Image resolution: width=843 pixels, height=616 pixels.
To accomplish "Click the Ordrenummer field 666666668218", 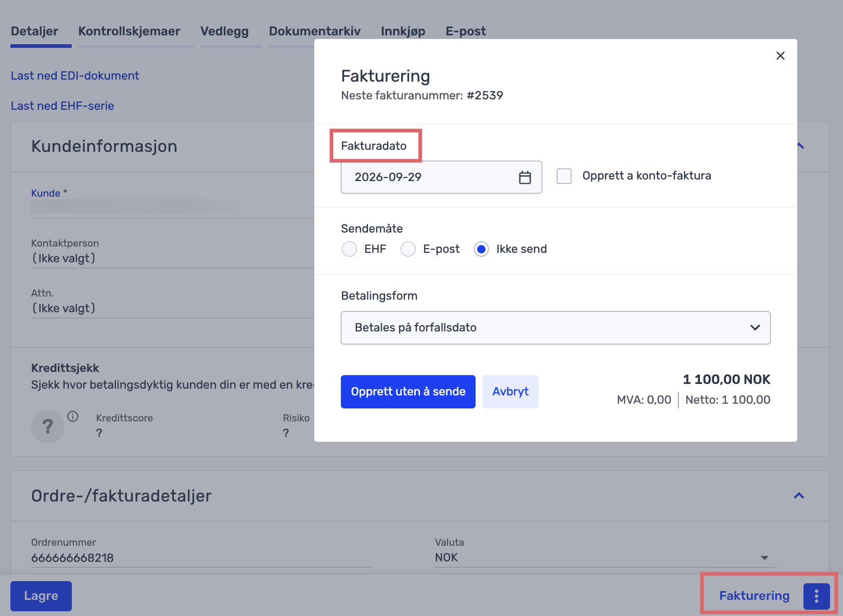I will pyautogui.click(x=201, y=558).
